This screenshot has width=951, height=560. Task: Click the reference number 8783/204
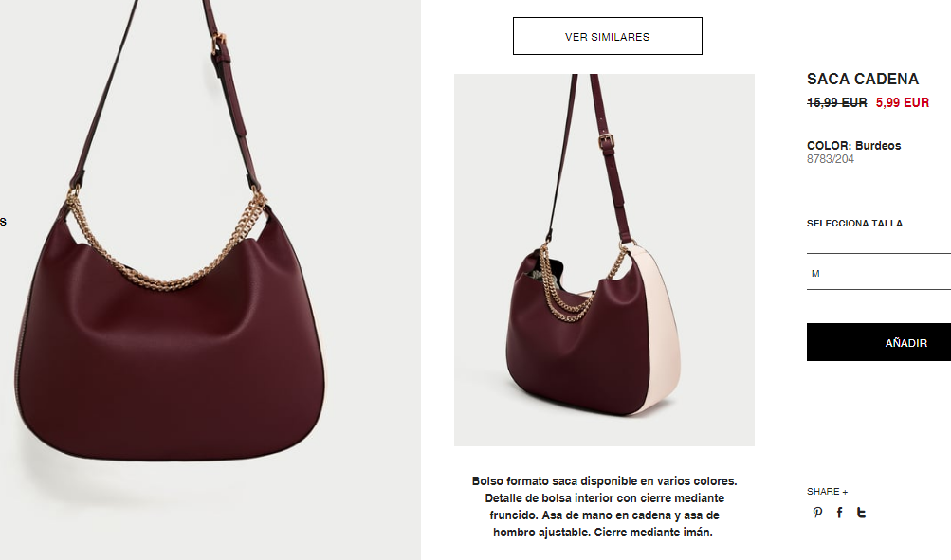tap(831, 159)
